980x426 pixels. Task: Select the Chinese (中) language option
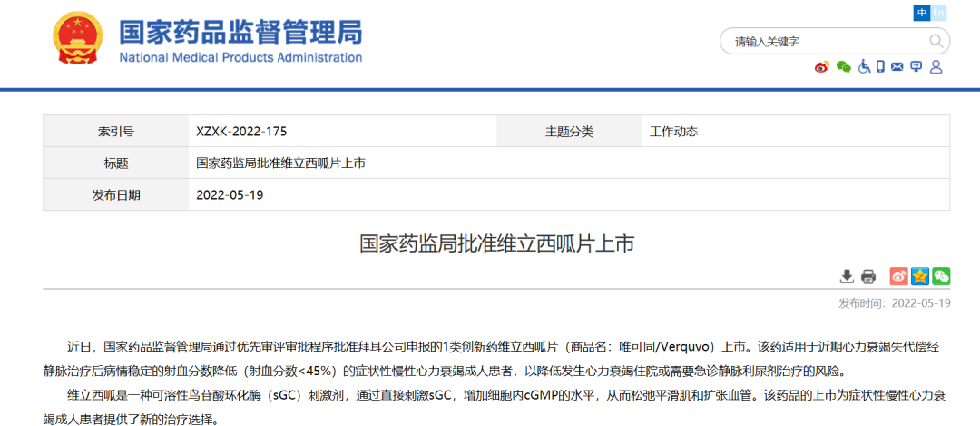922,13
